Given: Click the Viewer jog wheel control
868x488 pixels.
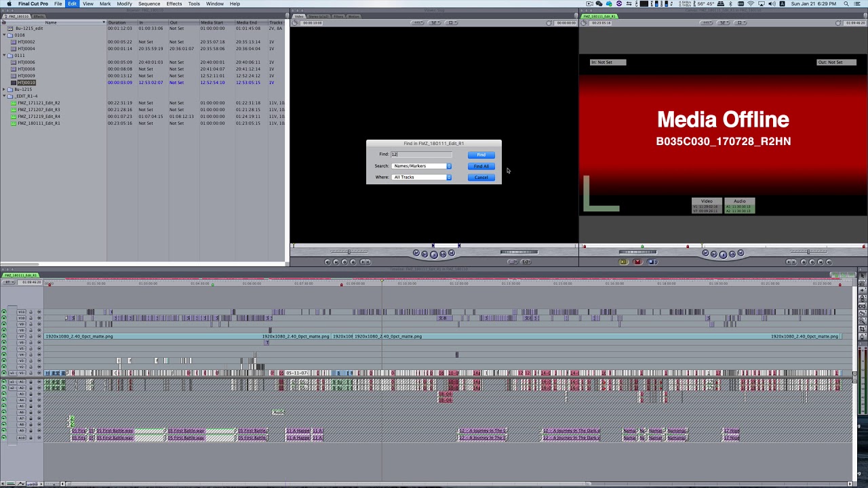Looking at the screenshot, I should point(519,251).
